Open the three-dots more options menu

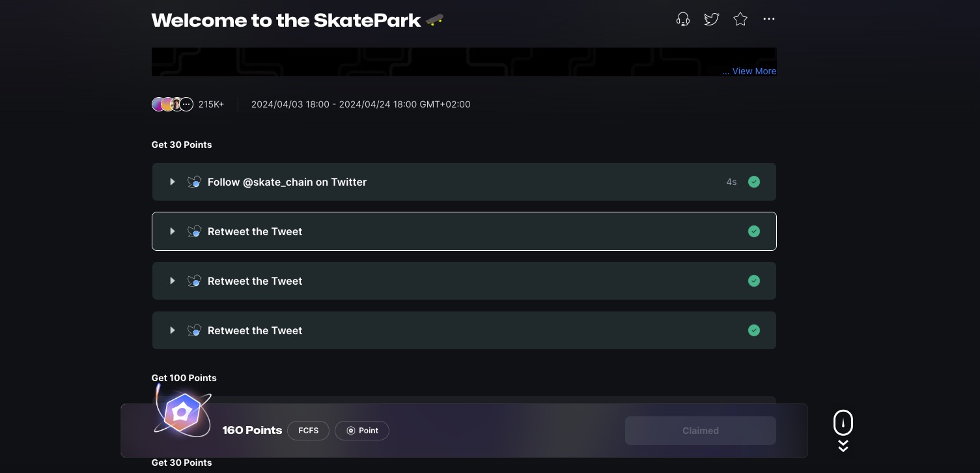coord(769,20)
